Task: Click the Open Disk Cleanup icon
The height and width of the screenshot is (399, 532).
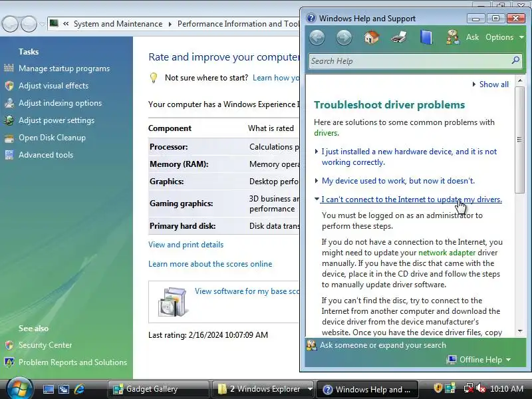Action: 9,138
